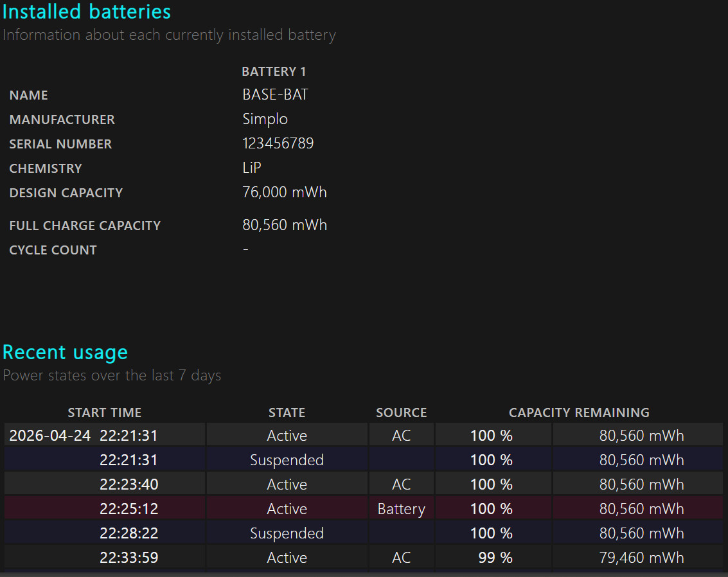Screen dimensions: 728x577
Task: Click the SOURCE column header
Action: point(401,413)
